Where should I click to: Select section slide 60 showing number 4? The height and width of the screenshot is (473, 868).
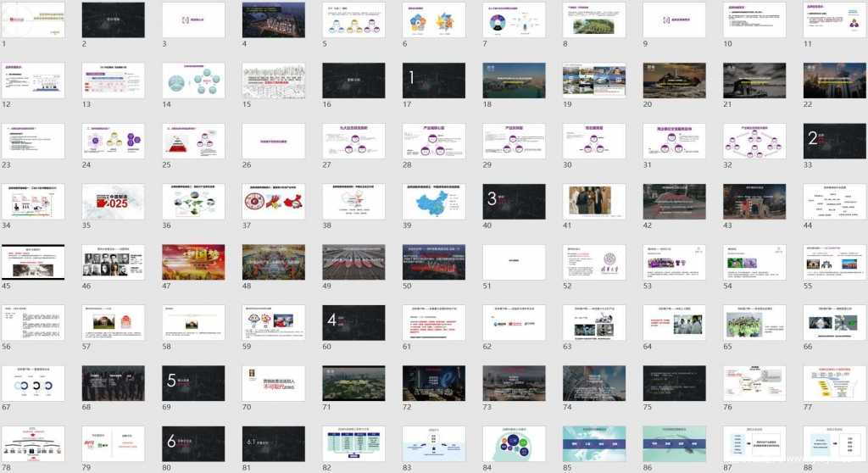tap(355, 323)
